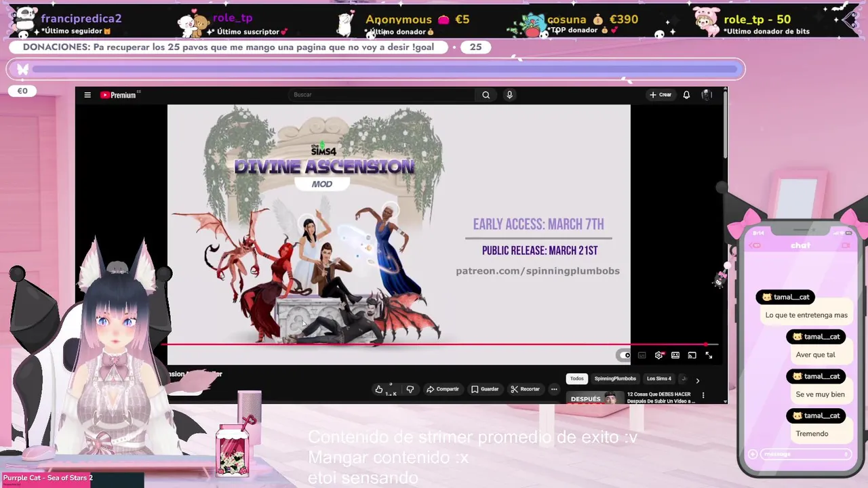Screen dimensions: 868x488
Task: Like the video with thumbs up
Action: coord(385,389)
